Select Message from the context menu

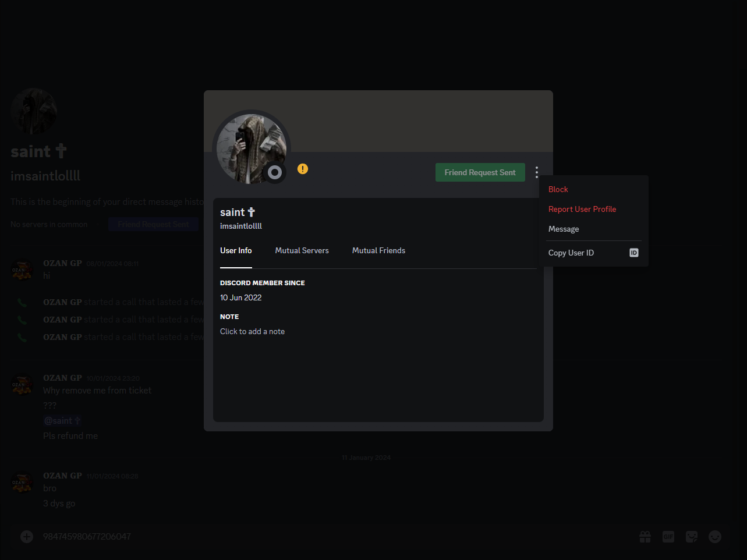tap(594, 229)
